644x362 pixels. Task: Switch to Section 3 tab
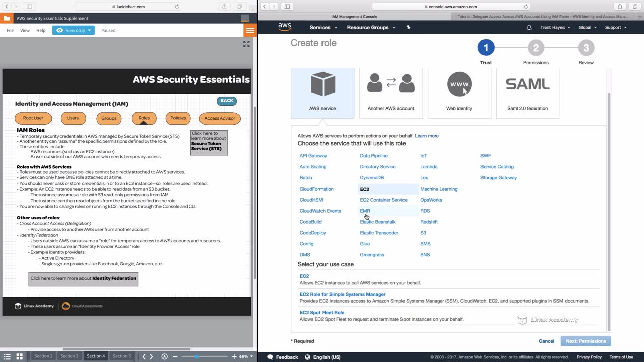point(69,356)
